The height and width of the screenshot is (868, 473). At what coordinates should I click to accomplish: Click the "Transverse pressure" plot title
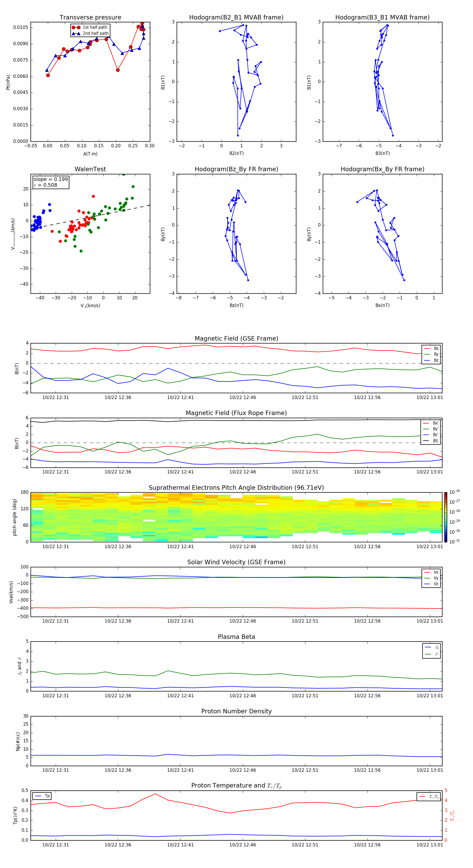[90, 18]
